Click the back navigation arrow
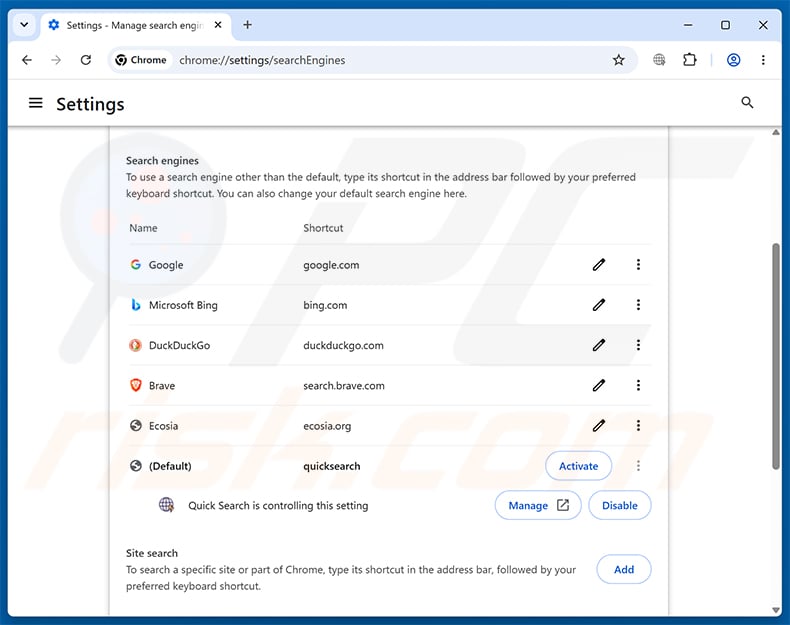 (27, 60)
